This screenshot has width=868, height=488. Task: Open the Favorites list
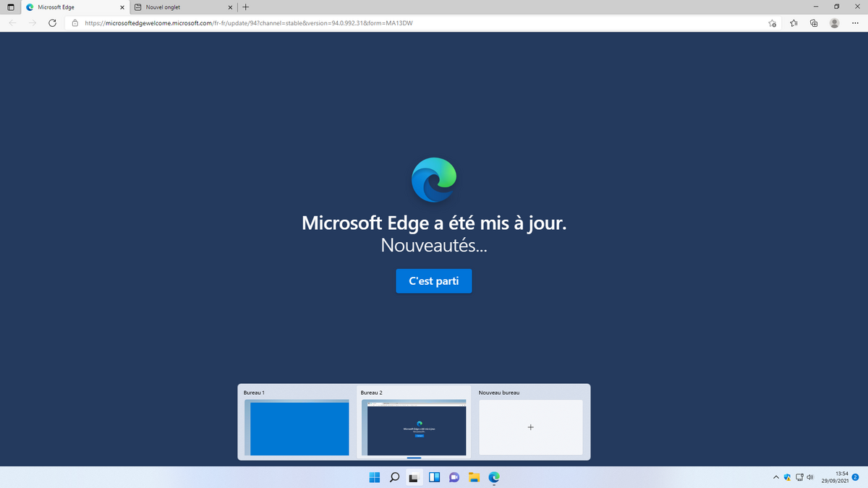coord(793,22)
